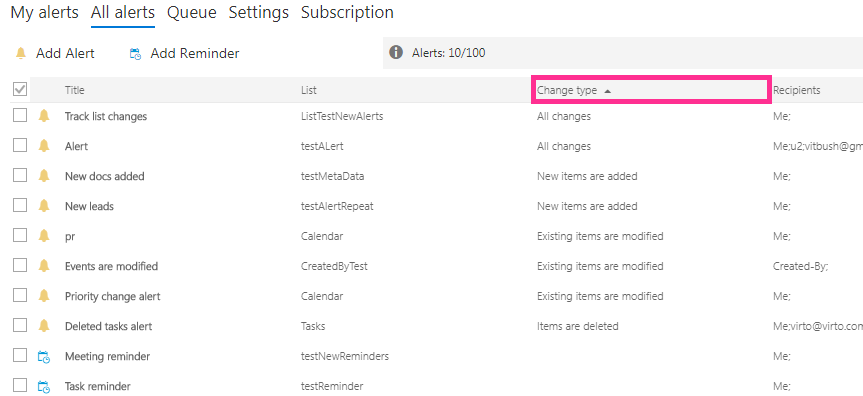Click the Tasks list cell
This screenshot has height=396, width=863.
tap(313, 326)
